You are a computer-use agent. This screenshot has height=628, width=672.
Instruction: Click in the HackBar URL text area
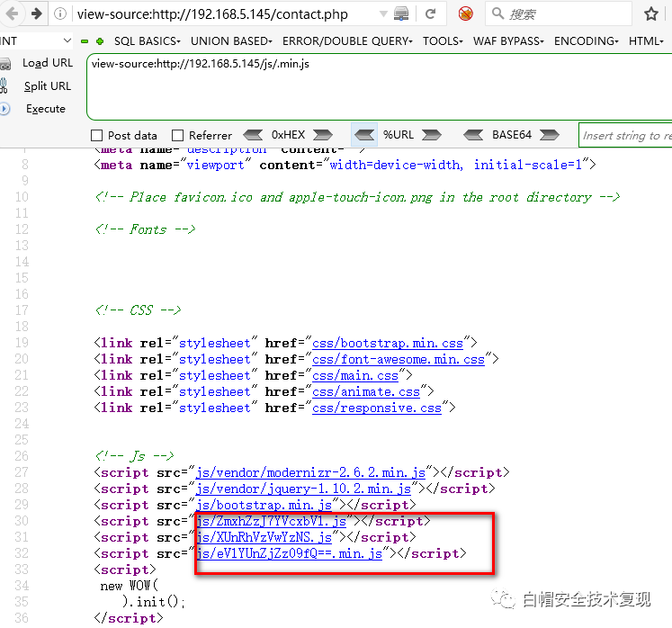tap(380, 87)
